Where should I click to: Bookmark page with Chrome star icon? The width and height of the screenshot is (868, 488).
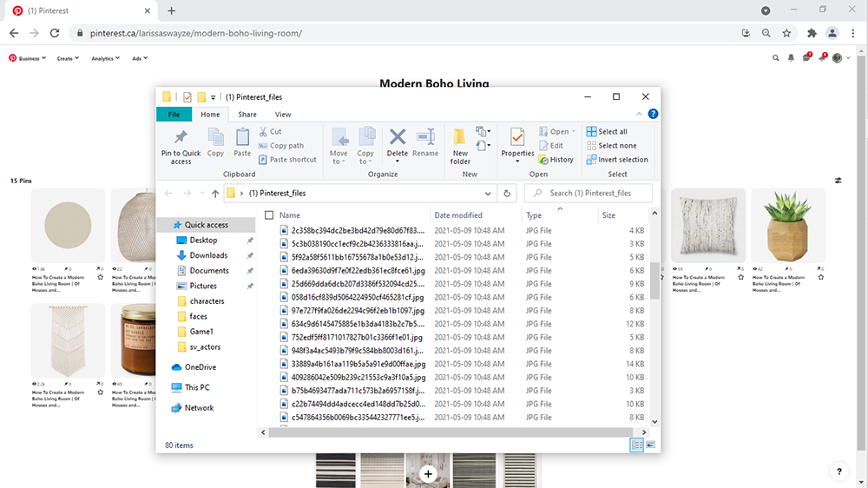tap(786, 33)
